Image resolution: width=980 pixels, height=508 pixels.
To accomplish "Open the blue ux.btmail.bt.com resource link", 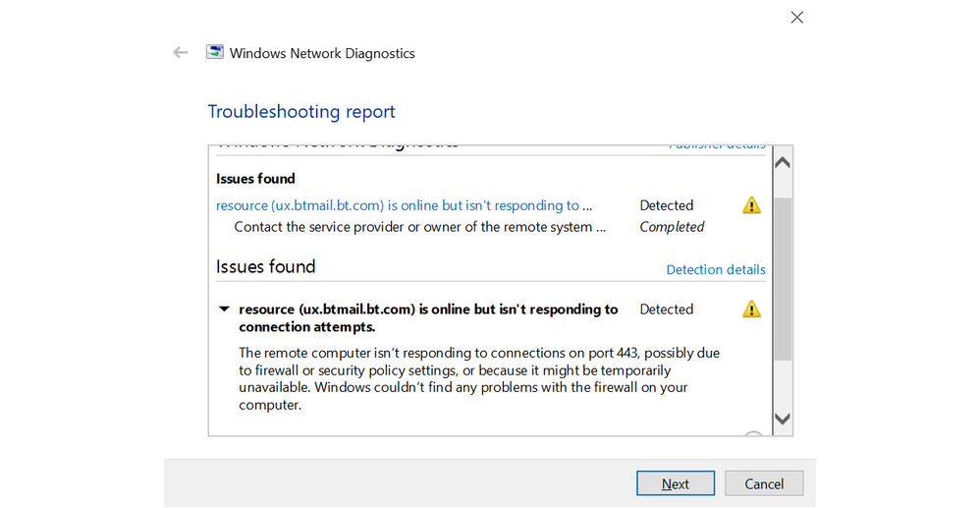I will tap(405, 205).
